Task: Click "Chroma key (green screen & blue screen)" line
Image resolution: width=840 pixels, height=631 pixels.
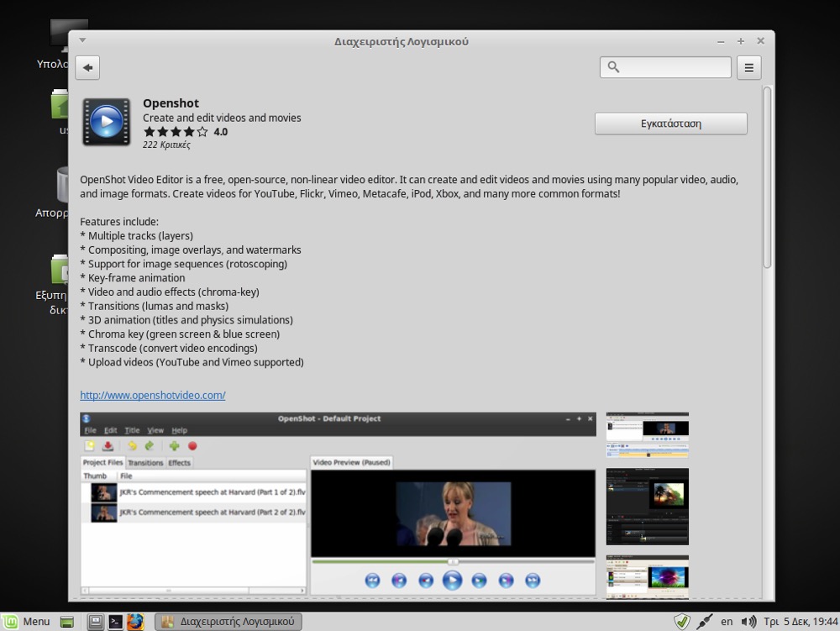Action: point(180,334)
